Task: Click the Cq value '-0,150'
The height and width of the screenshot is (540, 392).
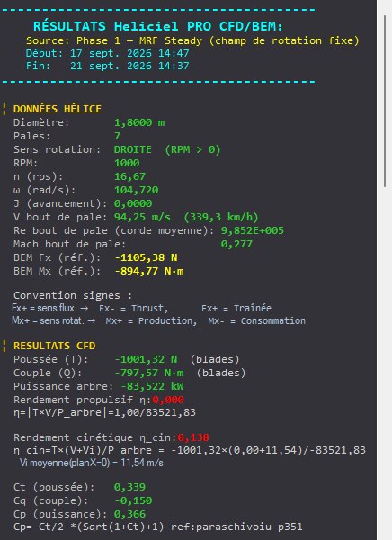Action: (133, 500)
